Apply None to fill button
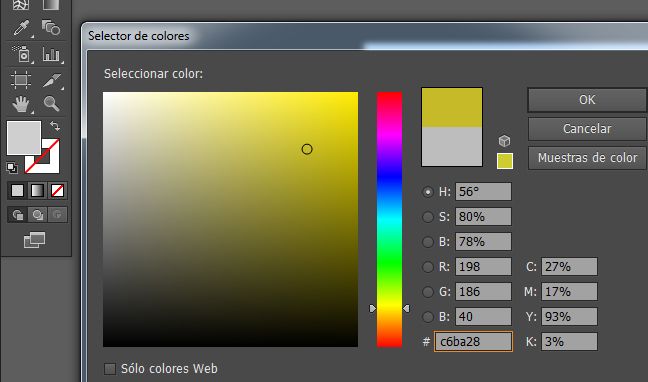This screenshot has width=648, height=382. coord(57,191)
